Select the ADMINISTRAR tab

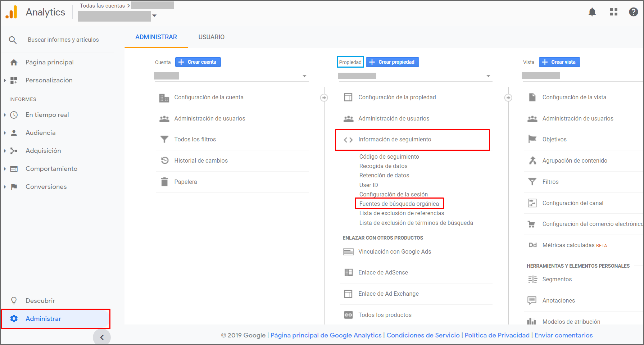point(156,37)
